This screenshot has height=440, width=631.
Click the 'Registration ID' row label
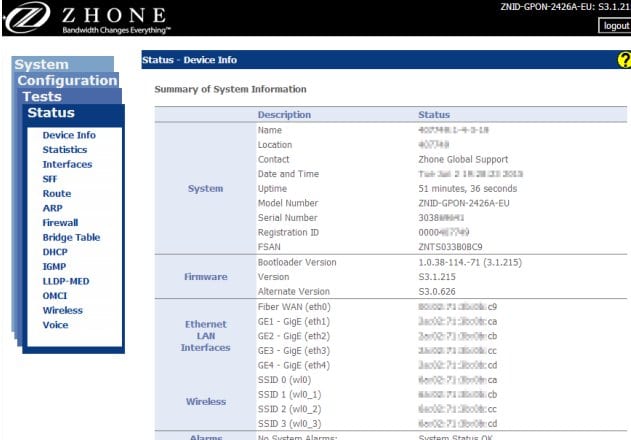288,232
